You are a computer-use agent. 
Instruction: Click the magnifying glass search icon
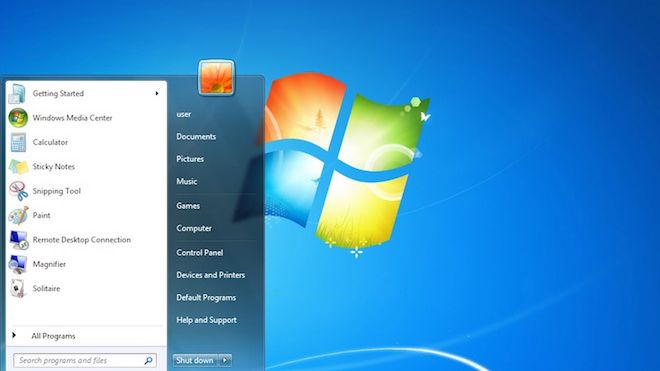click(x=148, y=360)
